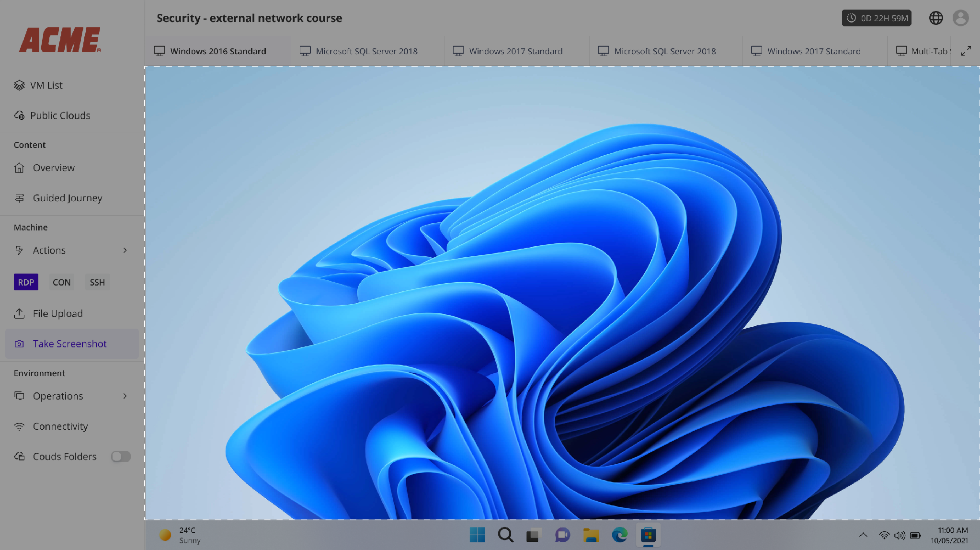Click the battery tray icon
The height and width of the screenshot is (550, 980).
click(915, 535)
